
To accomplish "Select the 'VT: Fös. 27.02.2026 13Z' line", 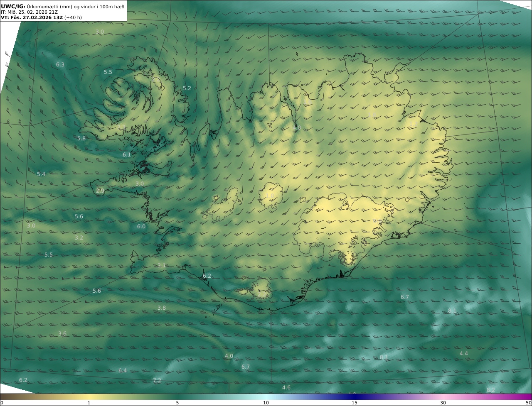I will (32, 17).
